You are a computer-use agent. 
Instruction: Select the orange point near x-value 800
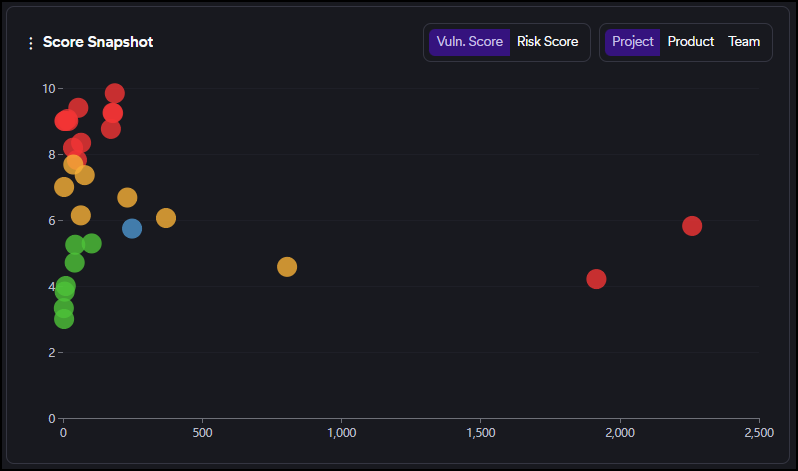287,267
